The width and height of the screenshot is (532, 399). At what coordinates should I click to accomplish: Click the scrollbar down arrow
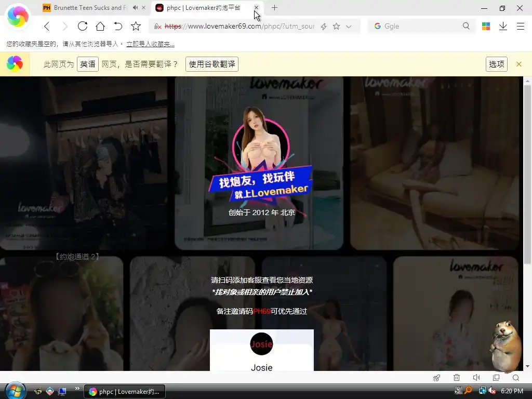click(x=527, y=366)
